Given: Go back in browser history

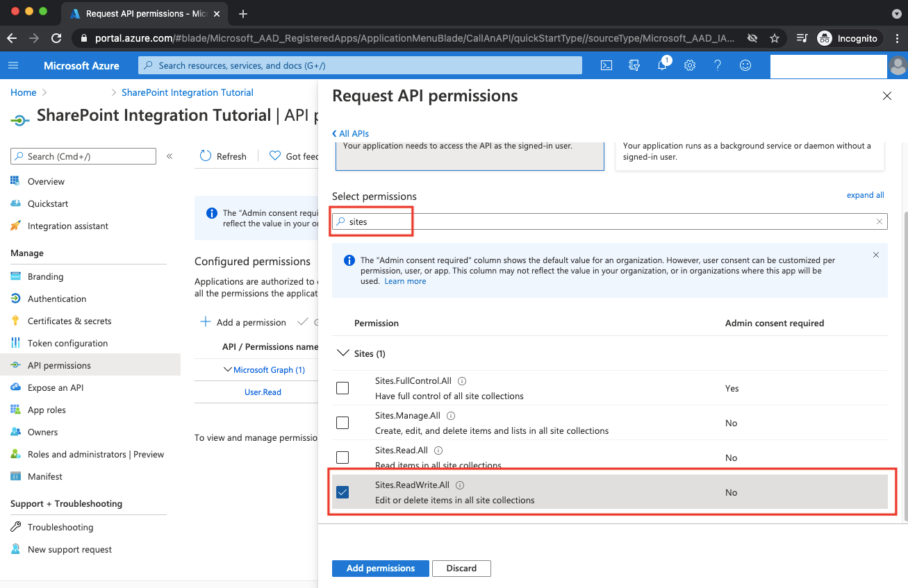Looking at the screenshot, I should pos(12,38).
